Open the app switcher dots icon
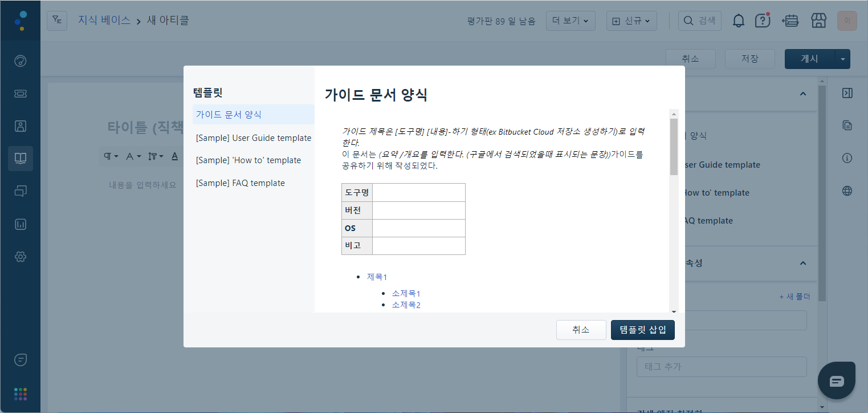This screenshot has height=413, width=868. click(x=21, y=394)
